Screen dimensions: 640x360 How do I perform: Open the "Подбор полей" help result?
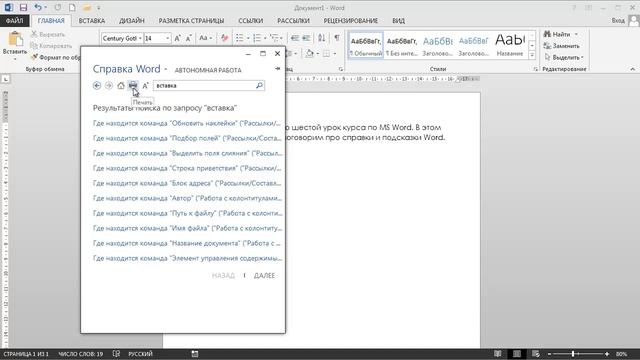pos(187,138)
